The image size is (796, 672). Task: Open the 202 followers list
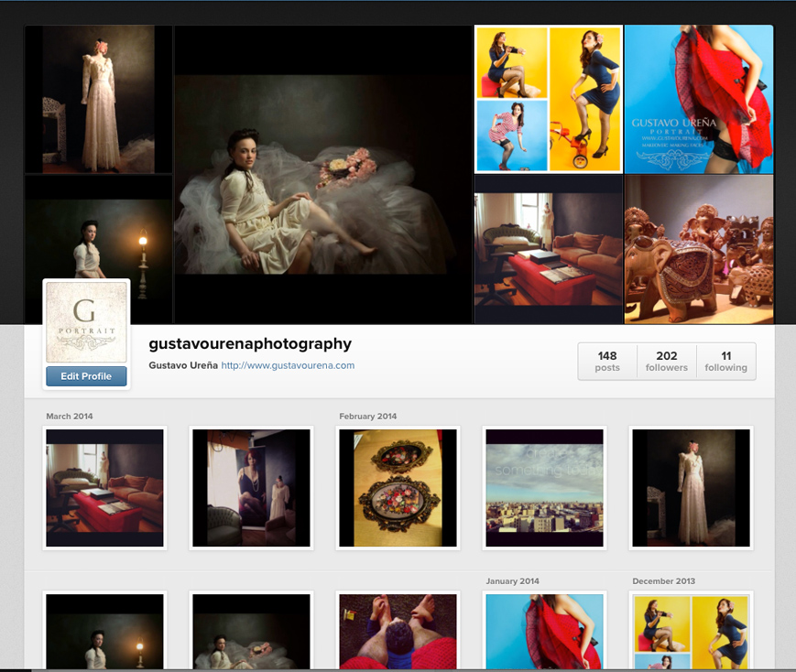point(667,361)
